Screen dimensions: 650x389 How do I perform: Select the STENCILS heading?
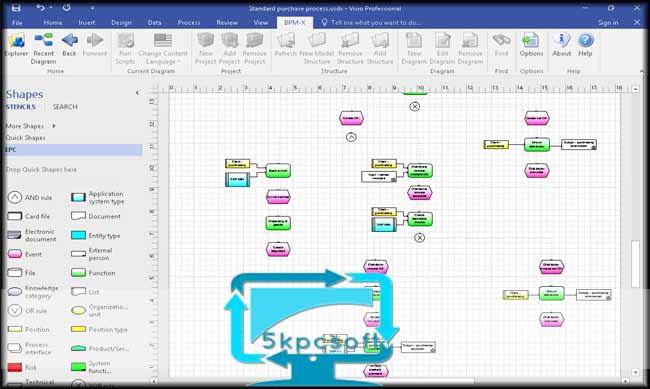click(x=21, y=107)
